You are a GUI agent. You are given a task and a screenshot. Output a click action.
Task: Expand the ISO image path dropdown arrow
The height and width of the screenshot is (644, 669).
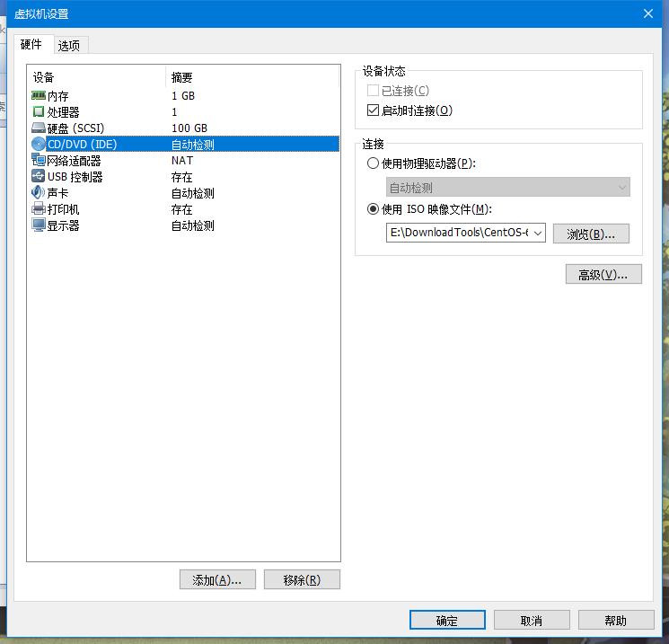(x=538, y=233)
